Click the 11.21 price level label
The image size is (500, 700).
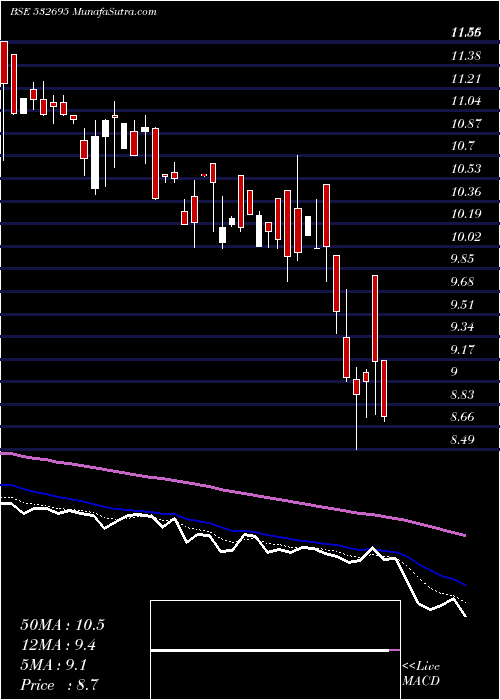coord(466,79)
